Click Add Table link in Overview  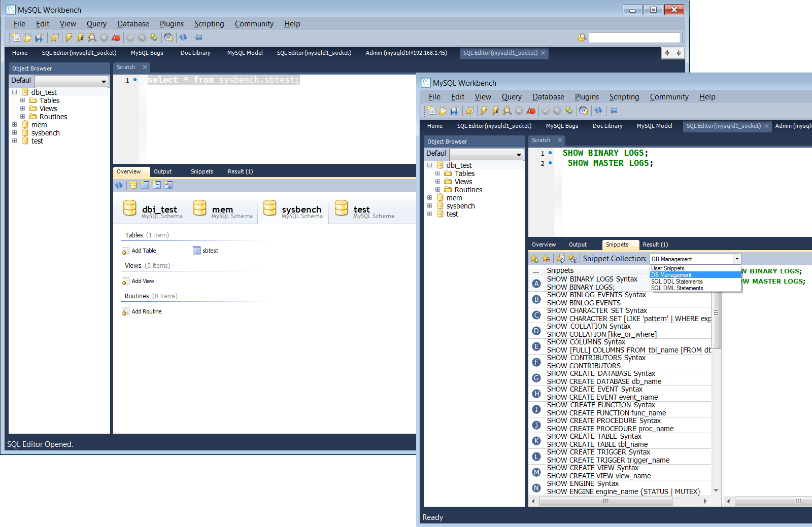pos(139,251)
